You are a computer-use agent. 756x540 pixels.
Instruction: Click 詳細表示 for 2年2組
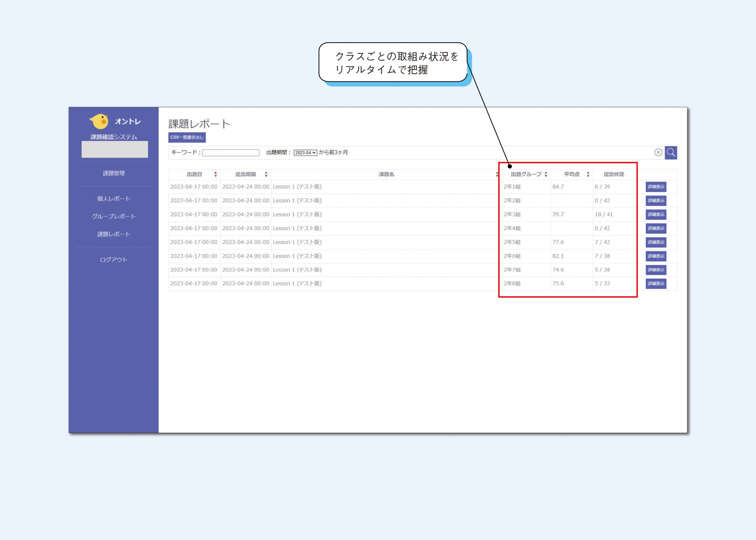coord(656,200)
